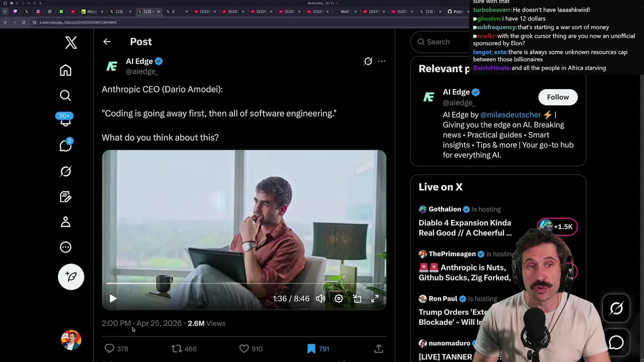The width and height of the screenshot is (644, 362).
Task: Enable picture-in-picture for the video
Action: (x=357, y=299)
